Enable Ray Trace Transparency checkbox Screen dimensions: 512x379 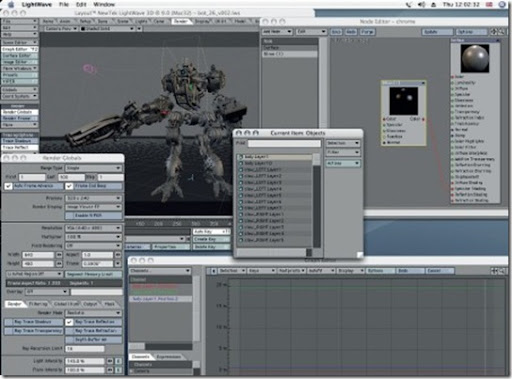[x=33, y=331]
